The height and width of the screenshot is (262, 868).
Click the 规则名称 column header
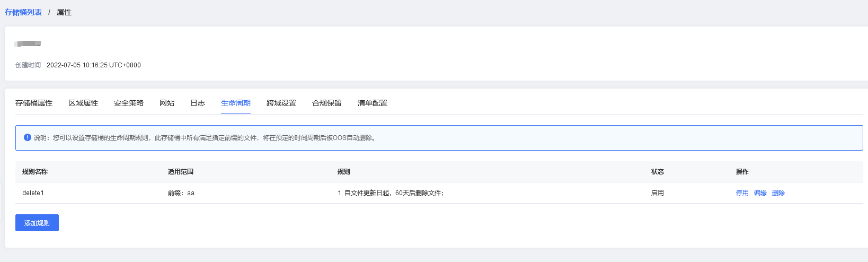pos(35,172)
